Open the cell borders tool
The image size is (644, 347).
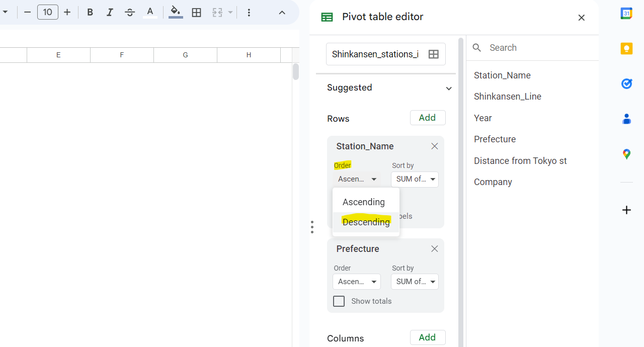click(x=197, y=13)
